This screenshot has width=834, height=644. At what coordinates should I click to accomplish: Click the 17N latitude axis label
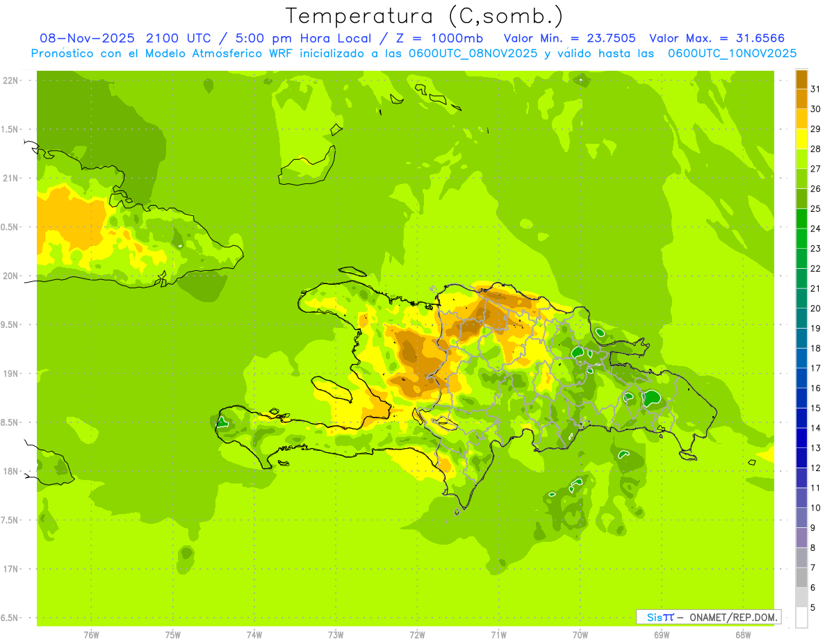coord(12,569)
